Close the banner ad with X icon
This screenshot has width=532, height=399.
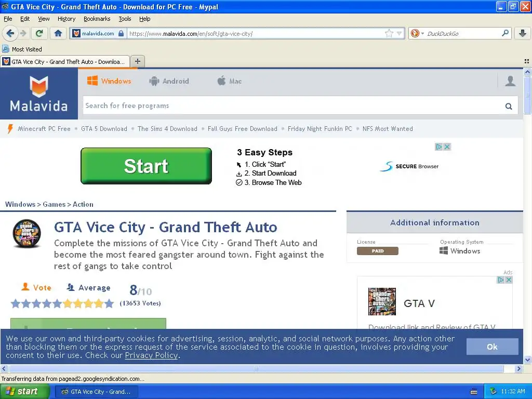[447, 147]
